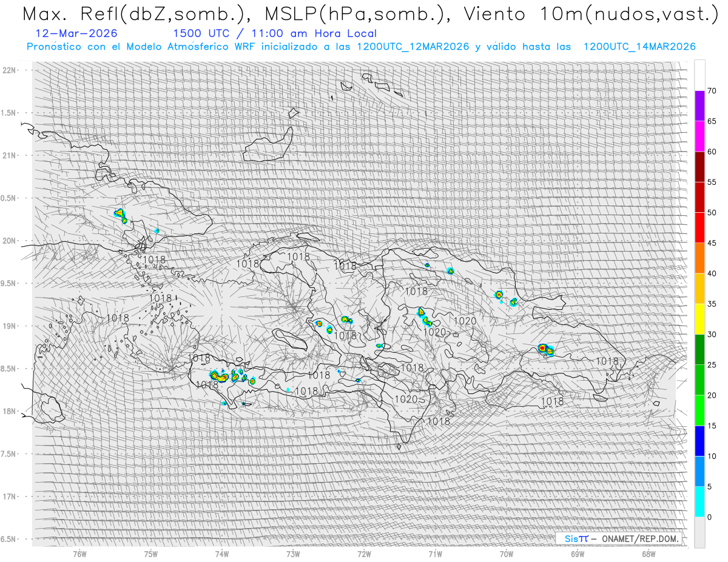Image resolution: width=728 pixels, height=562 pixels.
Task: Select the maroon 55-60 dBZ colorbar segment
Action: tap(699, 167)
